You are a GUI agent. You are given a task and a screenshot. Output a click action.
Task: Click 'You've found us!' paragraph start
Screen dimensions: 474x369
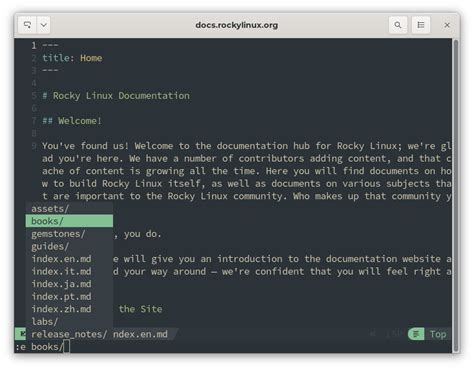coord(85,146)
